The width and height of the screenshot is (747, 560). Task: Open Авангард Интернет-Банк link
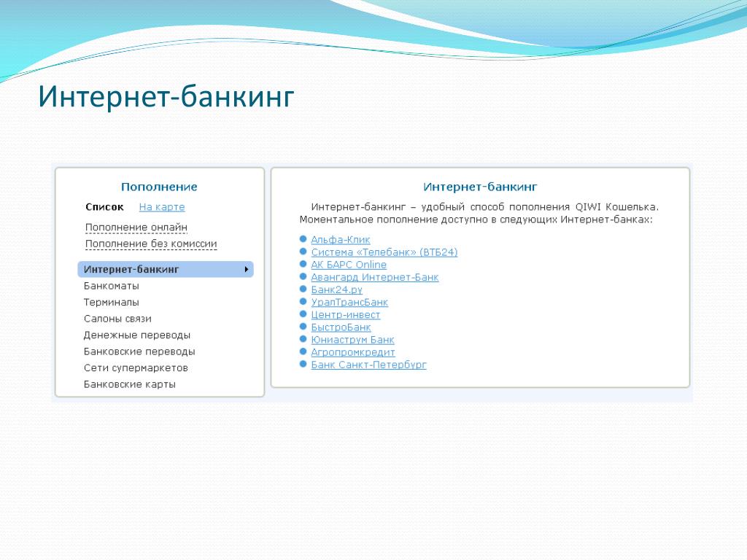pyautogui.click(x=374, y=276)
